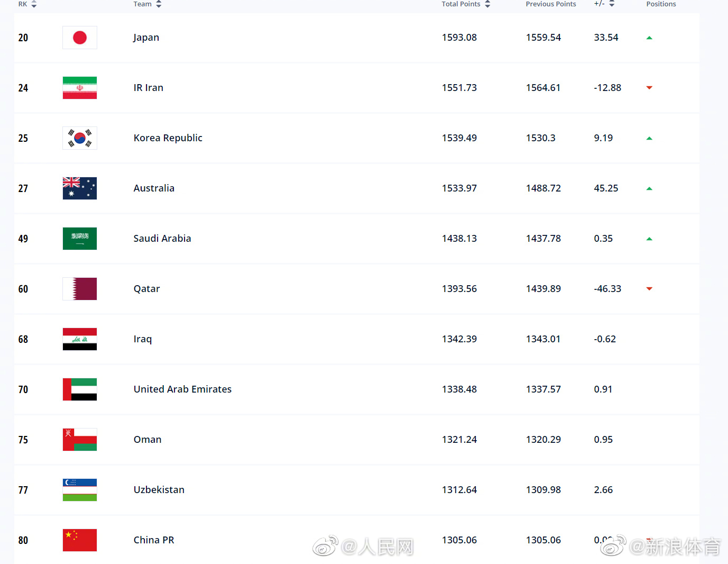The height and width of the screenshot is (564, 728).
Task: Sort by Team column arrows
Action: click(159, 4)
